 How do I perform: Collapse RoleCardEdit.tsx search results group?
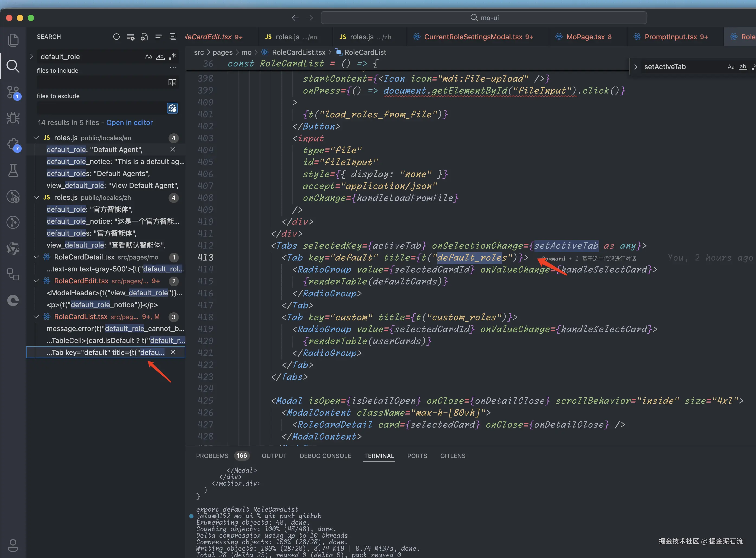point(37,281)
